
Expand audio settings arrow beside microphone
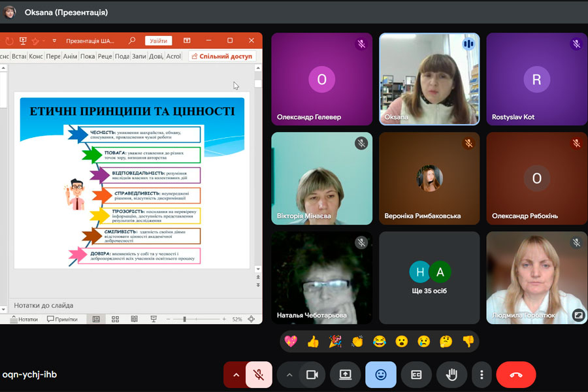235,374
